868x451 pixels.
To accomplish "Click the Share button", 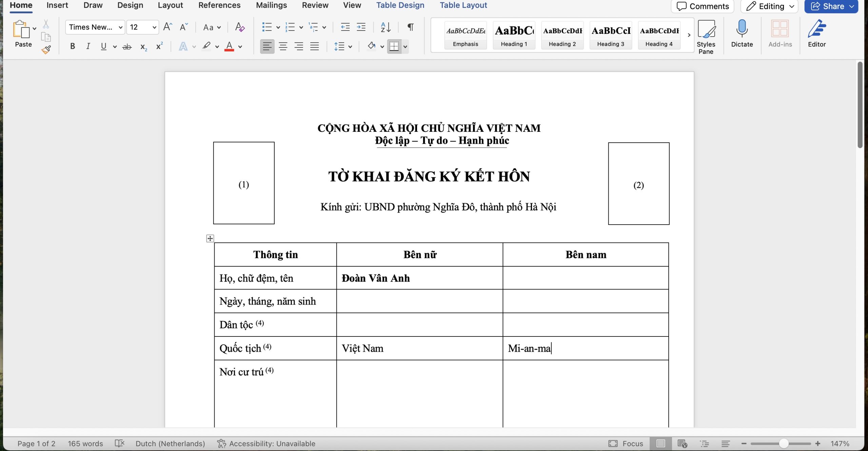I will pos(831,6).
